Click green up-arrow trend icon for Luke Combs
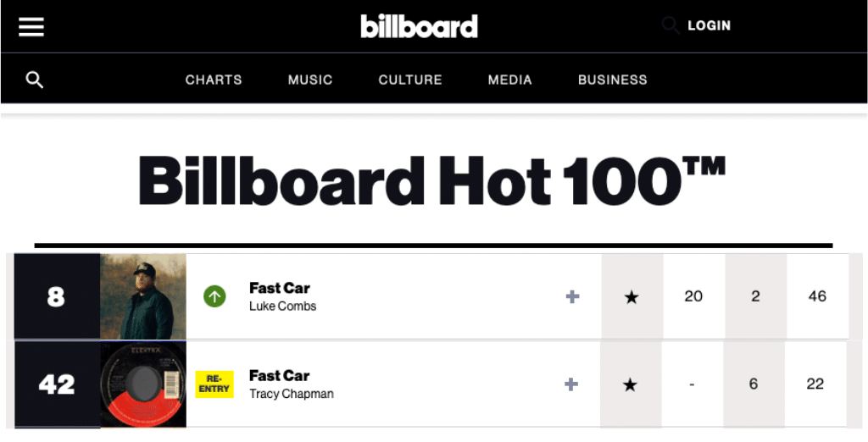The image size is (868, 442). point(214,296)
